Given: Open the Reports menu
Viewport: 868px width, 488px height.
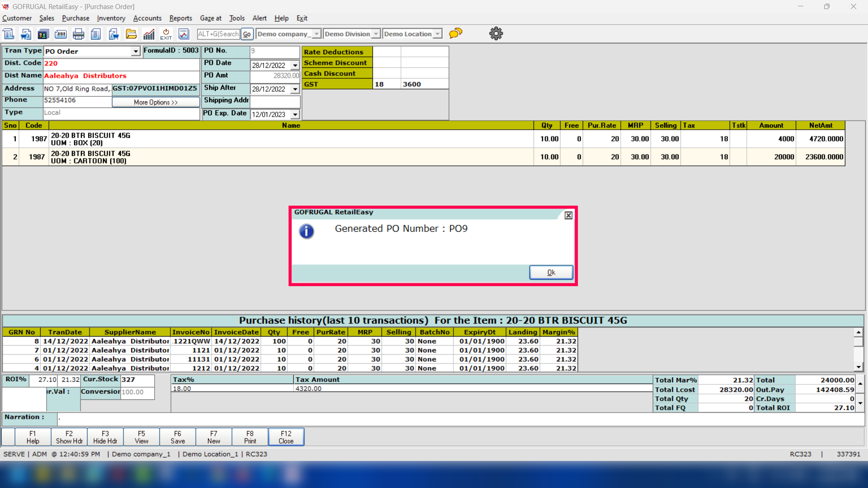Looking at the screenshot, I should (x=180, y=18).
